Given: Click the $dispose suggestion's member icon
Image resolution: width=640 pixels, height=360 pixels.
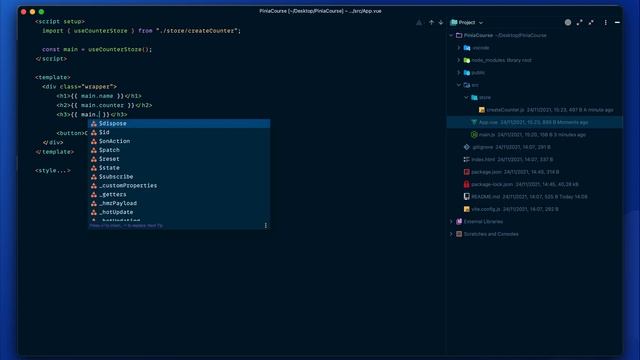Looking at the screenshot, I should [x=94, y=123].
